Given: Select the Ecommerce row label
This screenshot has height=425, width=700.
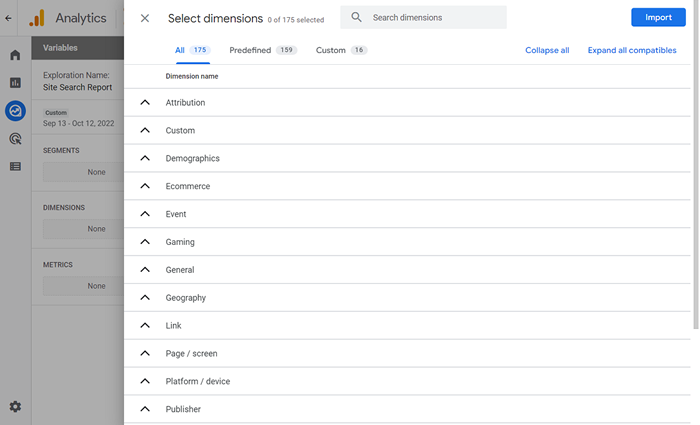Looking at the screenshot, I should click(188, 186).
